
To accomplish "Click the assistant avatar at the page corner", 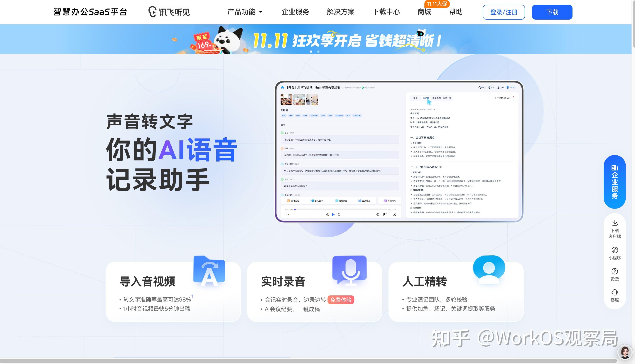I will pos(625,352).
